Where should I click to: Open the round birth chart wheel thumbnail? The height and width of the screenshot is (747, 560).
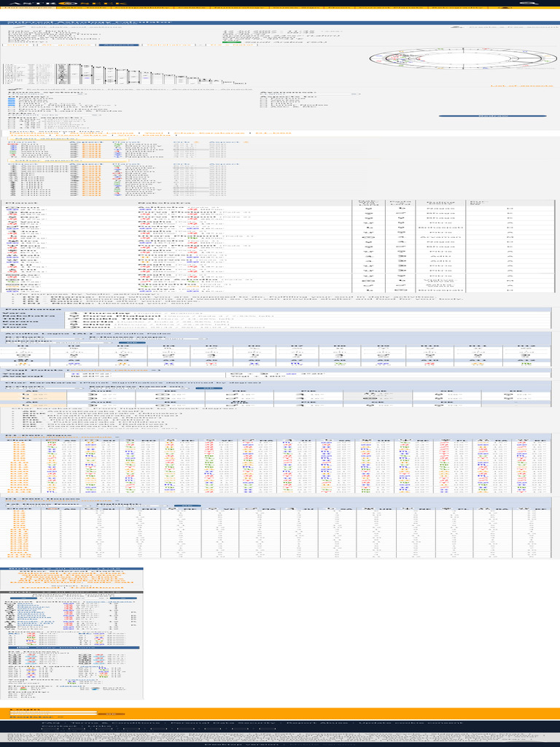[463, 58]
